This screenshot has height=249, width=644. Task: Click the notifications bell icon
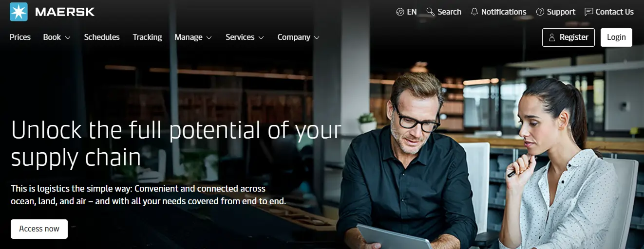pos(474,12)
